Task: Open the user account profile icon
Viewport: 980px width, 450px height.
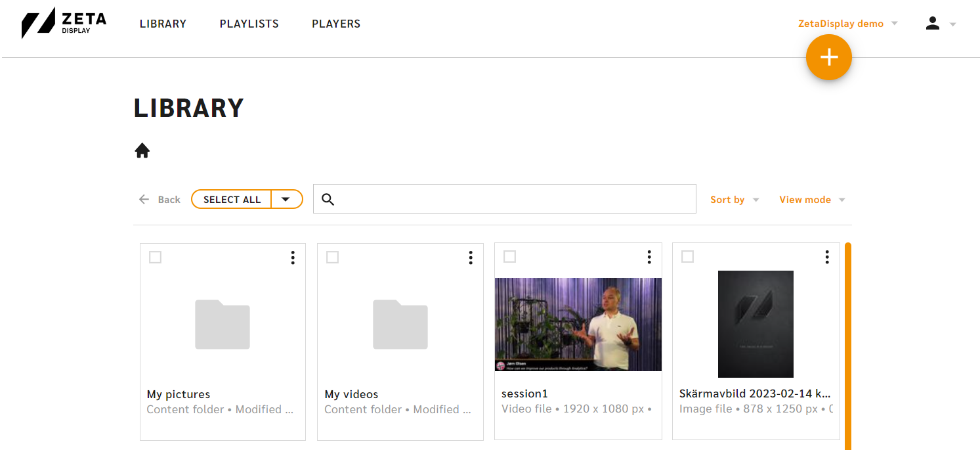Action: (x=933, y=24)
